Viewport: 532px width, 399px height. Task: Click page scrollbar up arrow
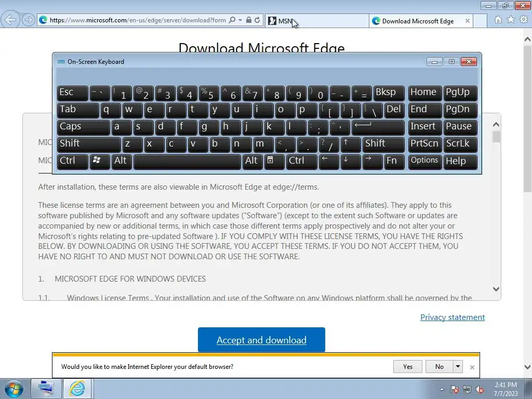[x=528, y=39]
